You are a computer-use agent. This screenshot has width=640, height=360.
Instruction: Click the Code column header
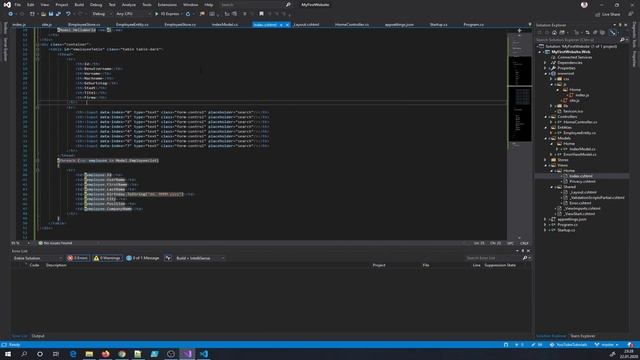click(34, 265)
